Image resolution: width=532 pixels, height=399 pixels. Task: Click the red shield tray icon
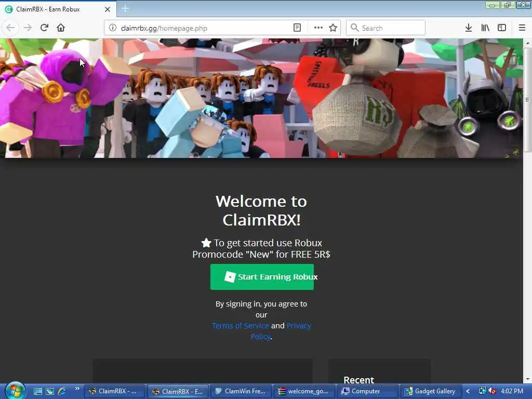(x=493, y=391)
